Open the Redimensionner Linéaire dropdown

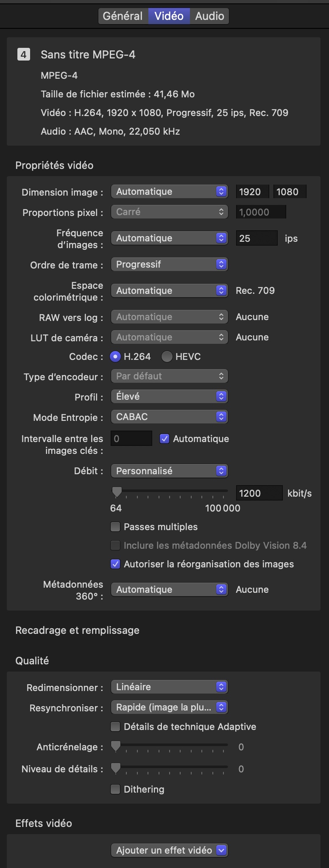click(169, 687)
